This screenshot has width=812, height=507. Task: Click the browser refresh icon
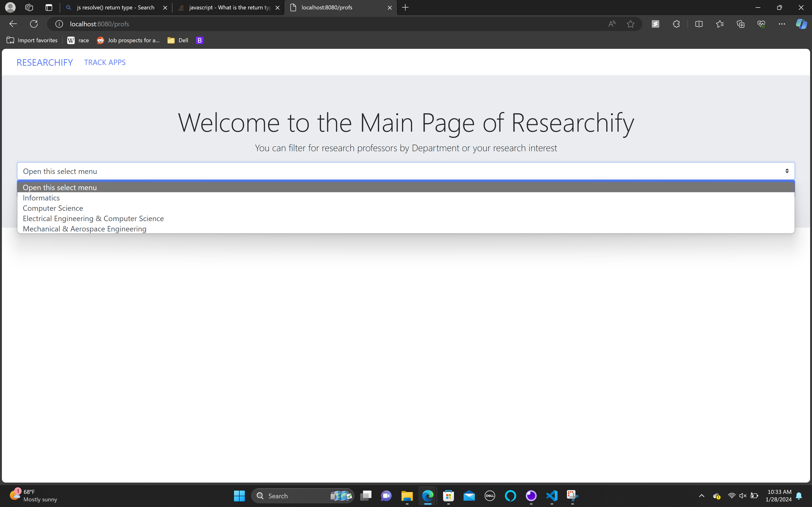coord(34,24)
